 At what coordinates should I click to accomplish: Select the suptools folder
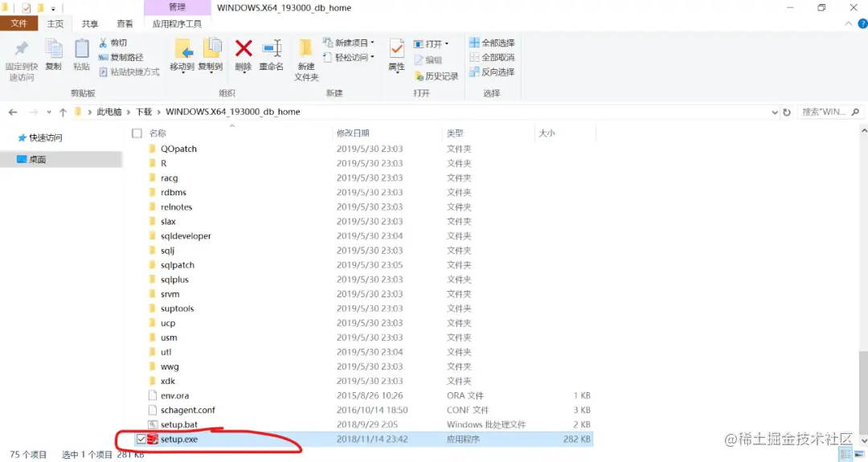(x=177, y=309)
